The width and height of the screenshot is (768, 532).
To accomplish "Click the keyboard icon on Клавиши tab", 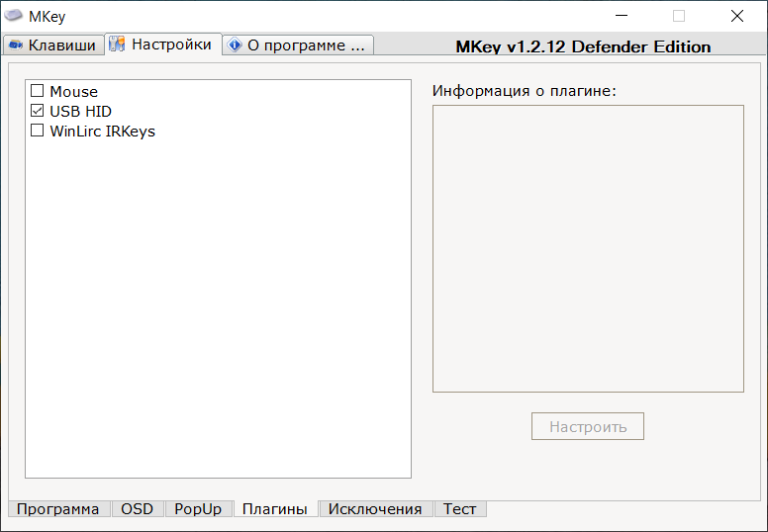I will [16, 45].
